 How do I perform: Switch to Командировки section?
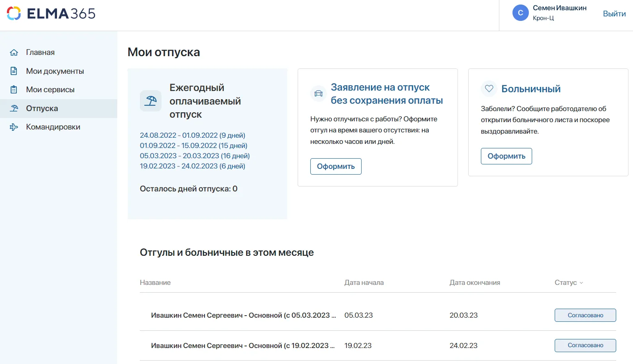[53, 127]
